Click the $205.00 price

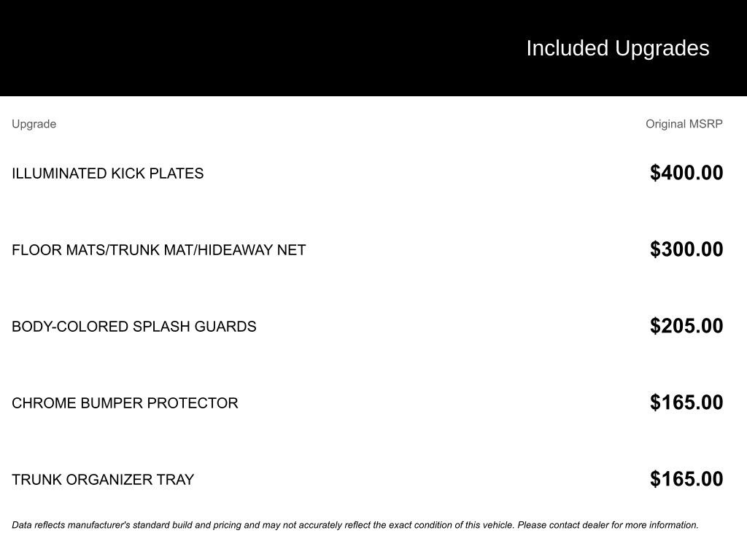click(x=686, y=326)
